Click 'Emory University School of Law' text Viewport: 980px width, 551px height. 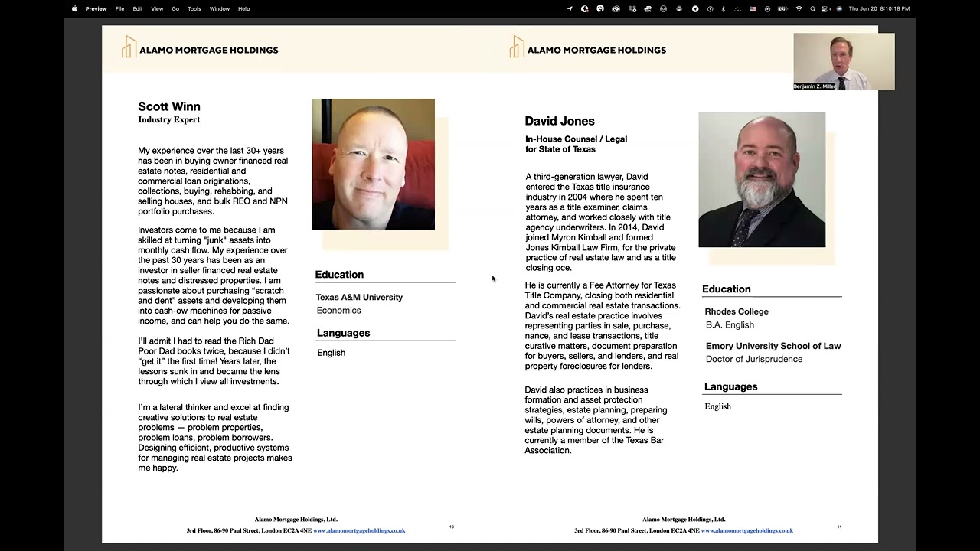[x=773, y=346]
